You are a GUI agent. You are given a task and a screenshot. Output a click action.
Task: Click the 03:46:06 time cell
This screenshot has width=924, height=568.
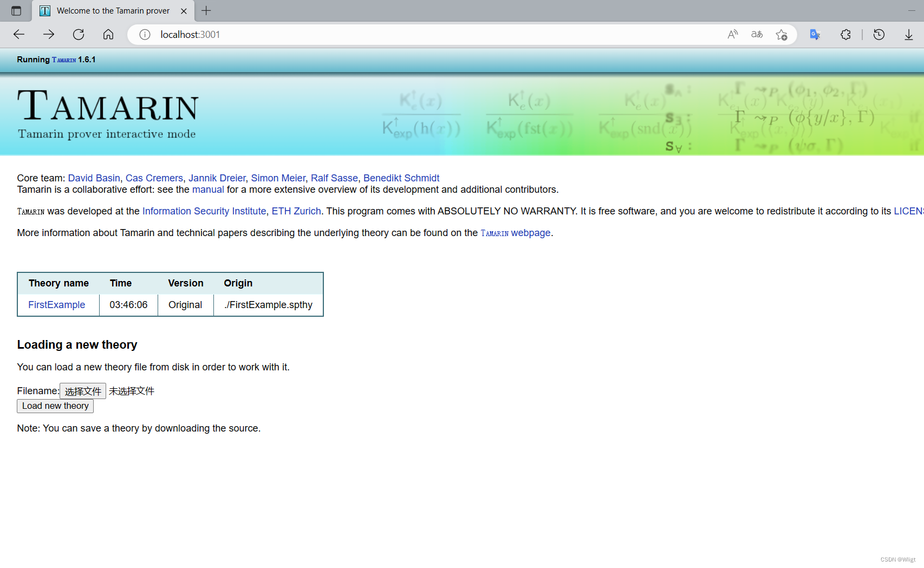(129, 305)
